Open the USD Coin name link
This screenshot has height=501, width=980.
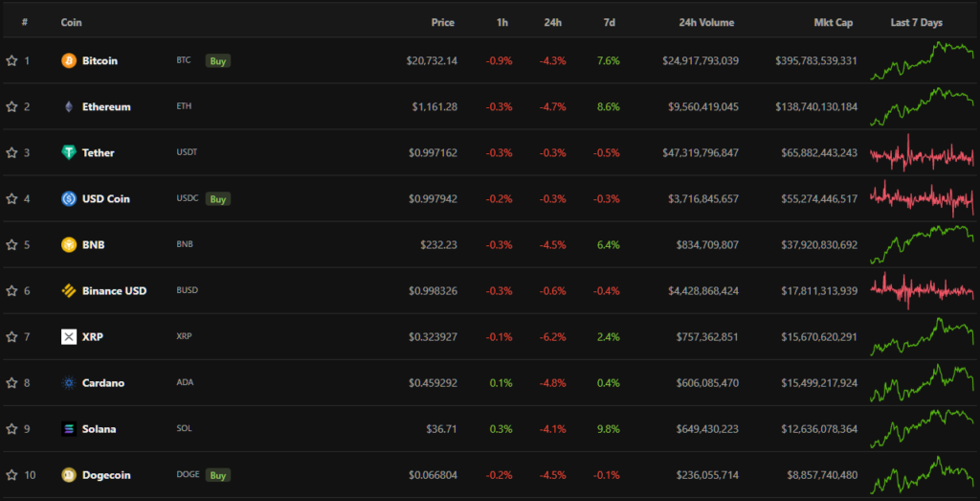[106, 199]
